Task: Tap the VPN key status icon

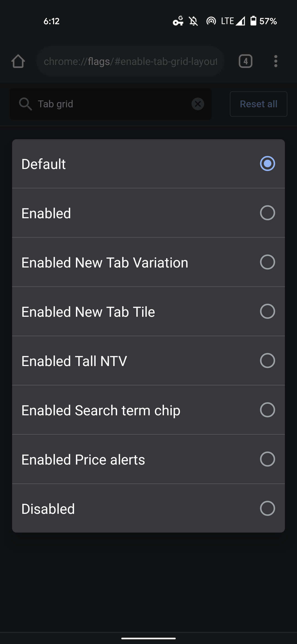Action: tap(178, 21)
